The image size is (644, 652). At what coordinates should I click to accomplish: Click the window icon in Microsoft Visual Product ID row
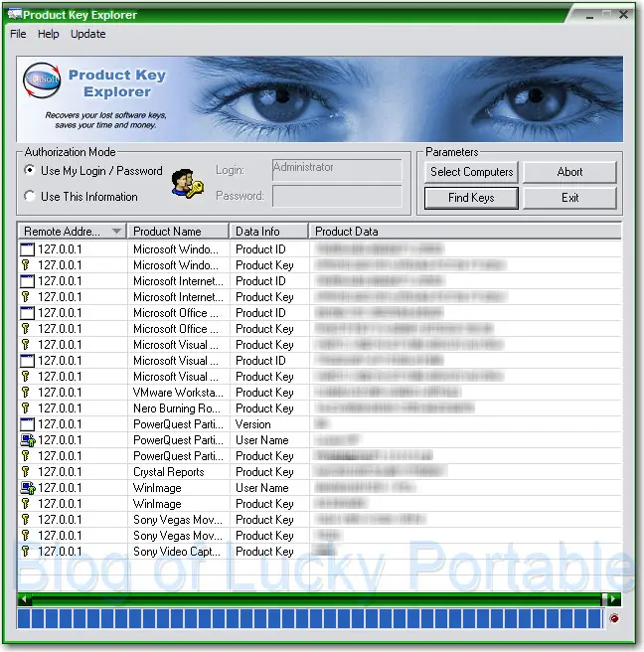27,361
